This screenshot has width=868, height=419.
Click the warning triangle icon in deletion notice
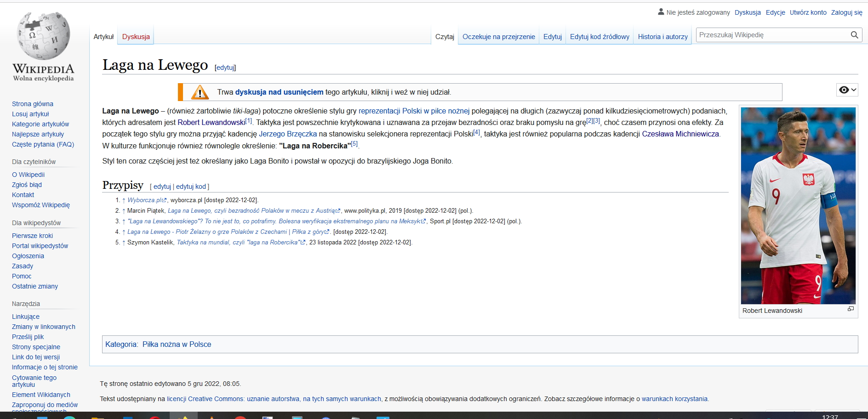(200, 92)
